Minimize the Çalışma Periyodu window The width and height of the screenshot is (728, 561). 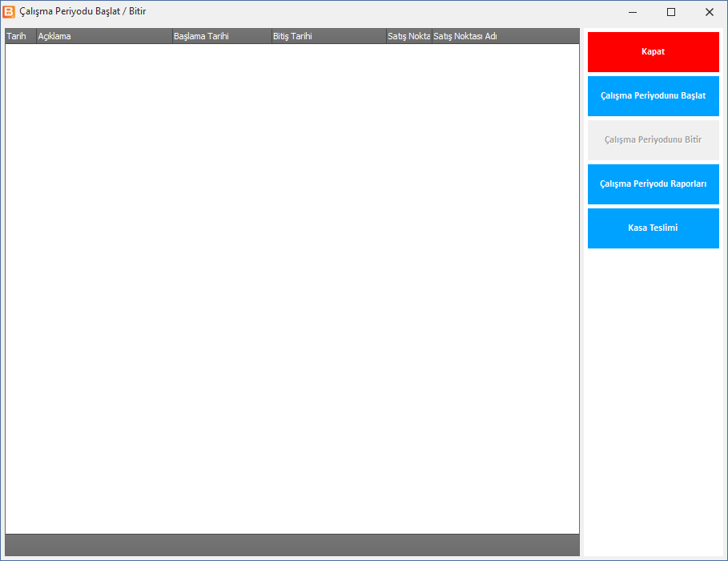coord(633,12)
